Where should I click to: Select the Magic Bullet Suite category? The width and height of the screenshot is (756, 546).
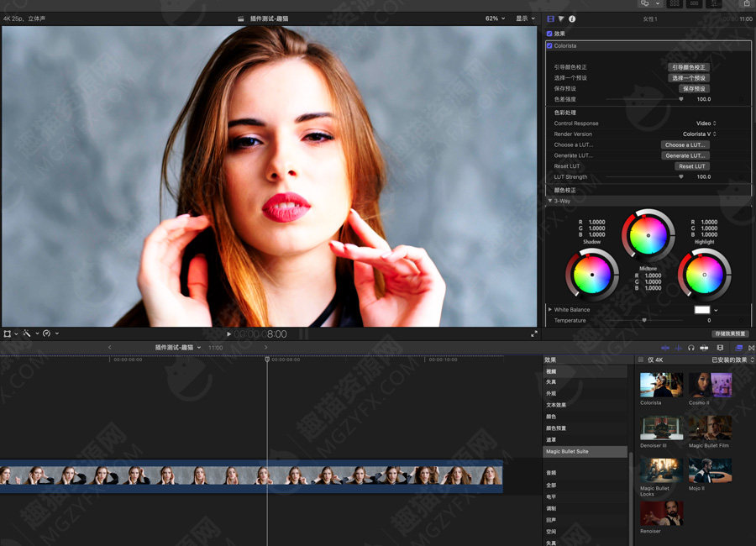pos(585,451)
